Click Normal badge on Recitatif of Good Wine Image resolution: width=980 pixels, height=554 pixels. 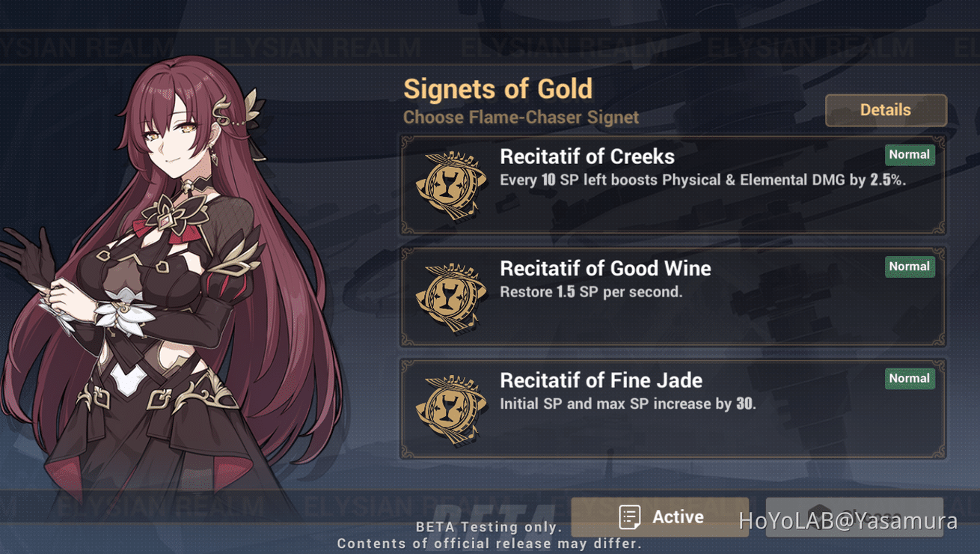(909, 267)
